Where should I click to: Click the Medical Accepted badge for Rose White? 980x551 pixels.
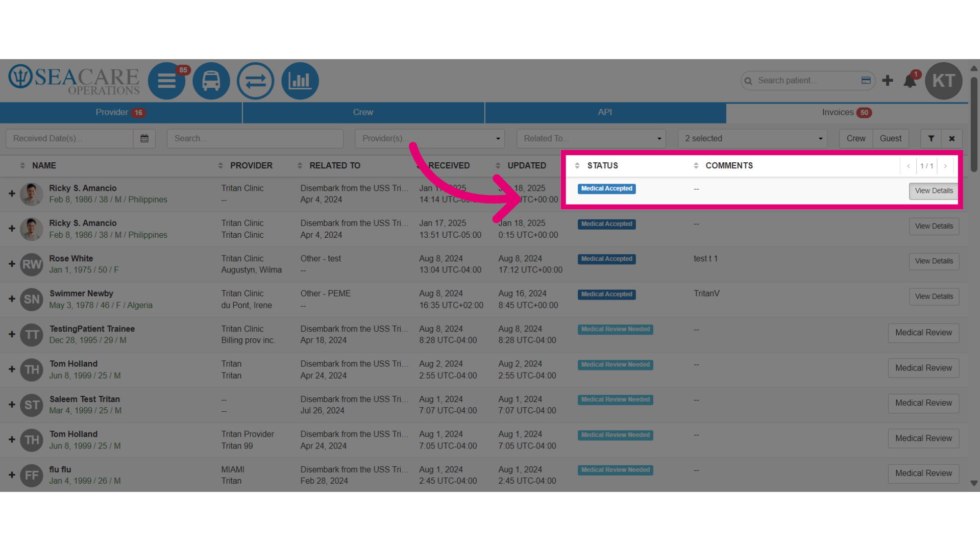[x=606, y=259]
